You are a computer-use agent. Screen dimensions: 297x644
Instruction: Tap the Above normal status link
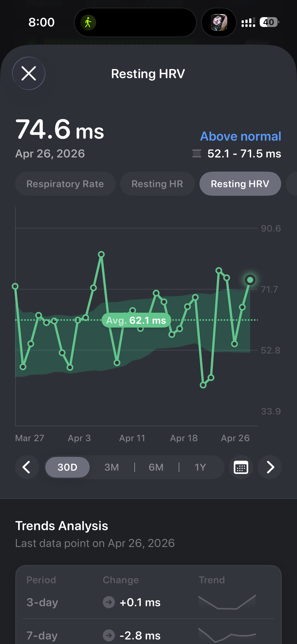pos(241,136)
